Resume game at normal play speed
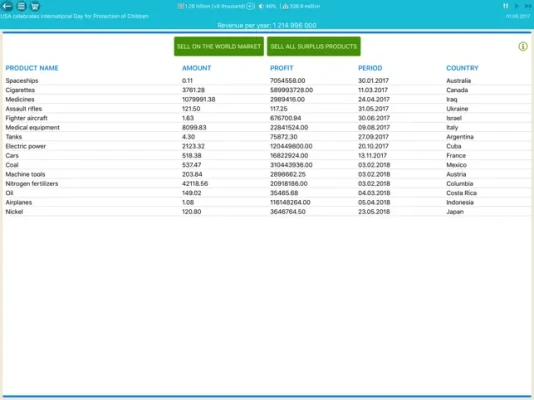 click(516, 6)
